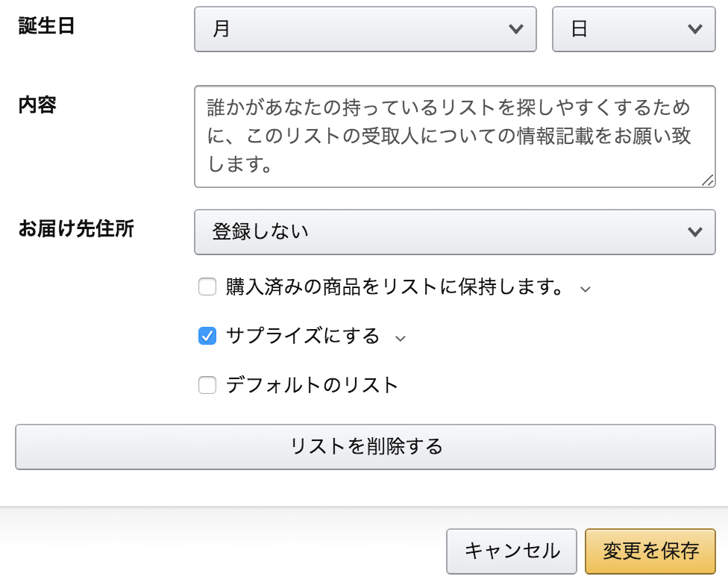Screen dimensions: 728x588
Task: Click the 購入済みの商品をリストに保持します label text
Action: click(395, 287)
